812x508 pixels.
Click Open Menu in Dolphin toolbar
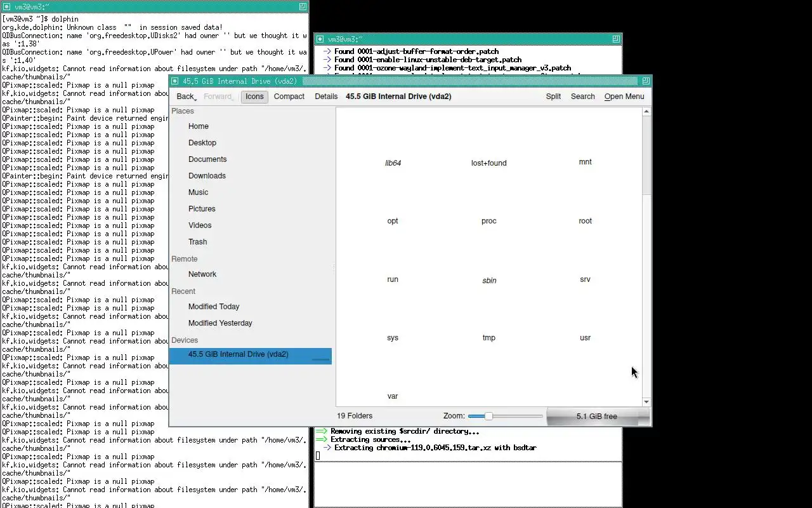[x=624, y=97]
